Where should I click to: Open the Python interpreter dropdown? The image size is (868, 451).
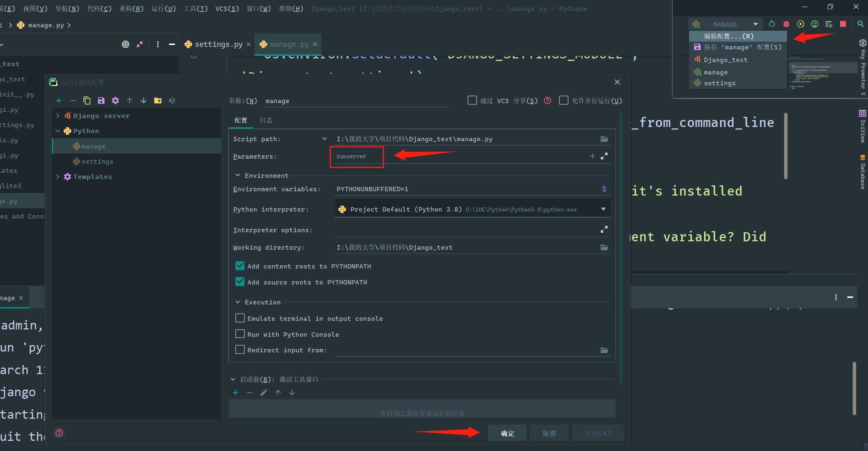(x=603, y=209)
